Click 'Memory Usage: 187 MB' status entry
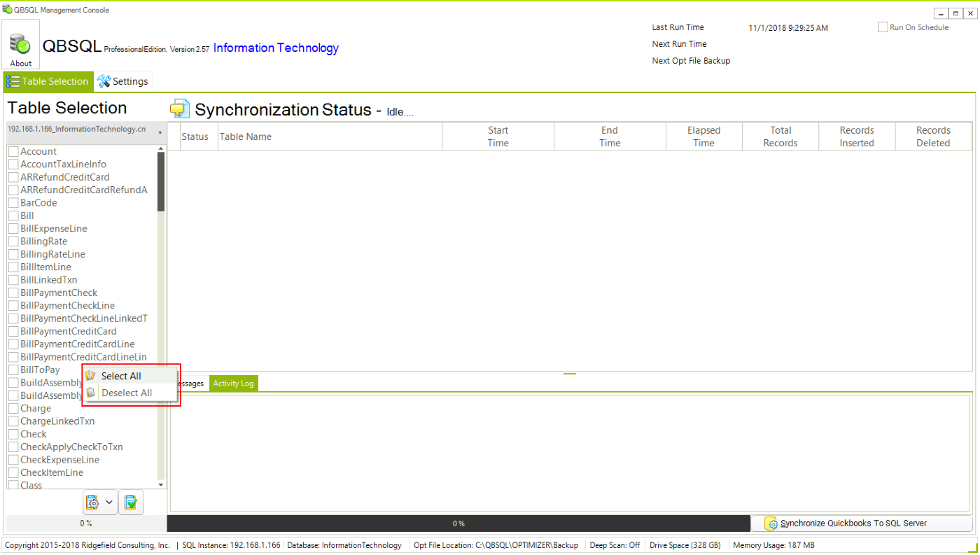 [773, 545]
